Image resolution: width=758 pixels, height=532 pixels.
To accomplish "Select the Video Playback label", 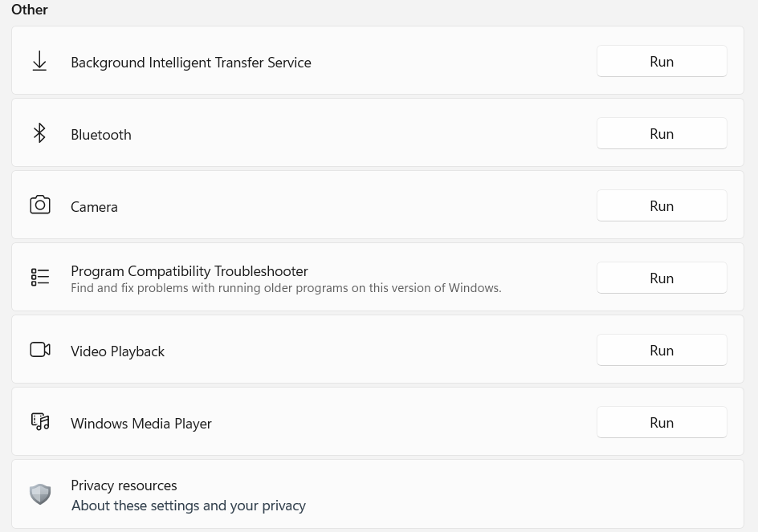I will [x=117, y=351].
